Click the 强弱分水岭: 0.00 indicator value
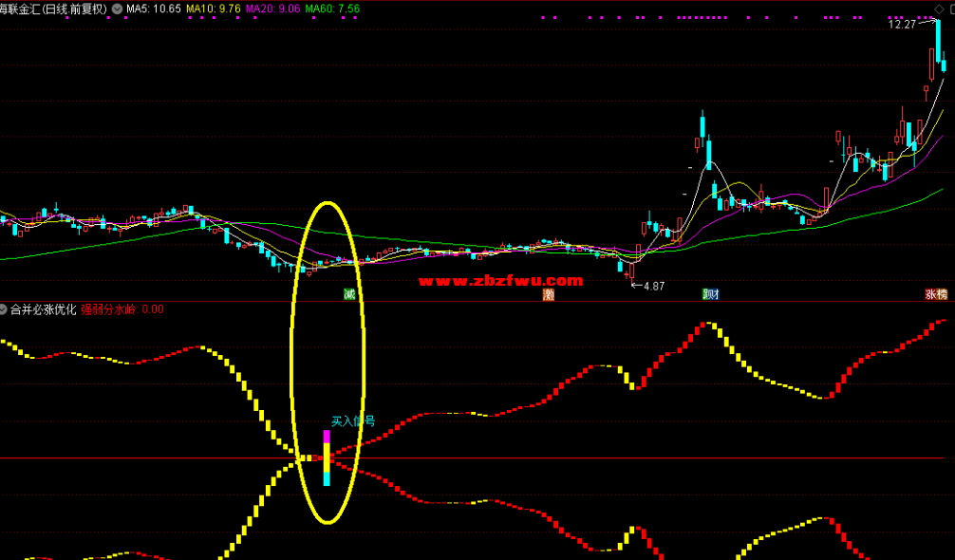Viewport: 955px width, 560px height. click(122, 309)
